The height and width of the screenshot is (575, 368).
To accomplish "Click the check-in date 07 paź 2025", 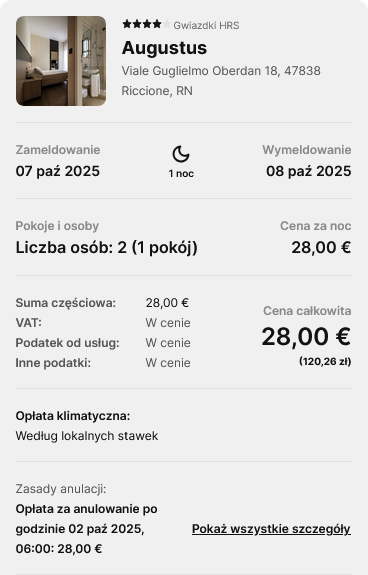I will point(58,171).
